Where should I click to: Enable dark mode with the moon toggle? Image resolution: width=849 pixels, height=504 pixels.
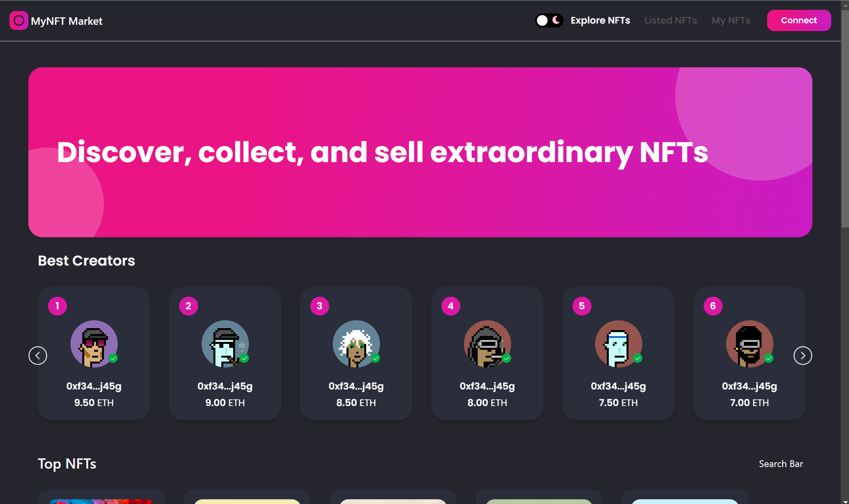(x=556, y=20)
